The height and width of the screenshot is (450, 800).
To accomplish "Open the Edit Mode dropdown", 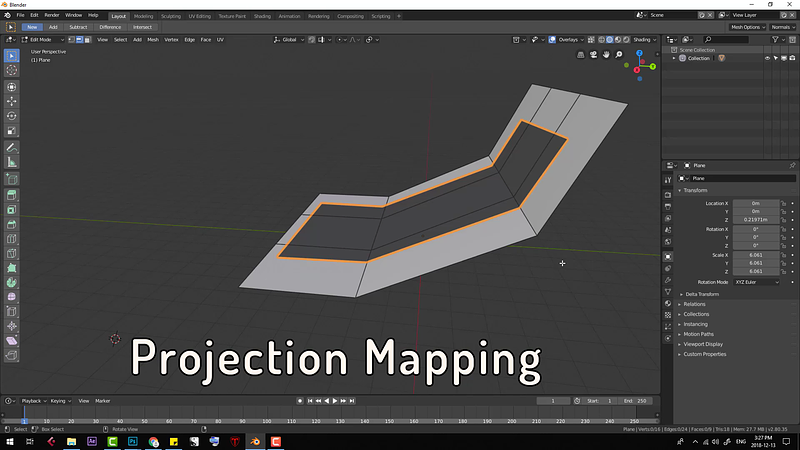I will click(43, 40).
